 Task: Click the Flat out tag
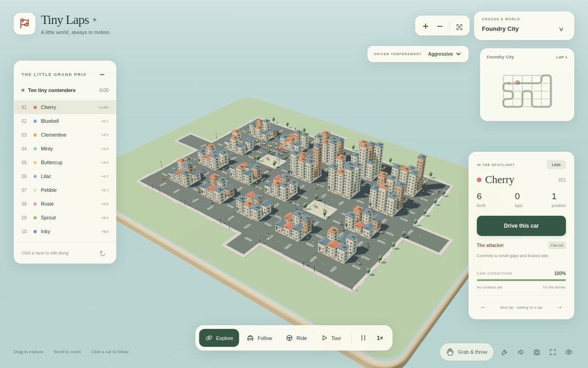tap(557, 245)
